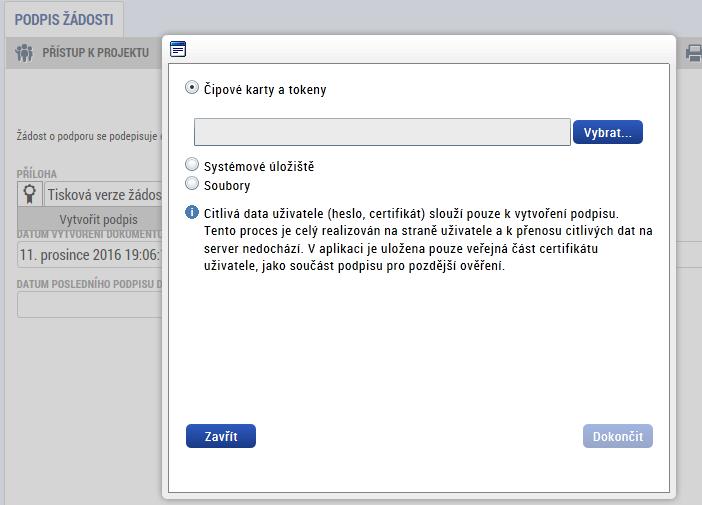Click the 'Citlivá data uživatele' info paragraph
This screenshot has width=702, height=505.
click(x=428, y=240)
